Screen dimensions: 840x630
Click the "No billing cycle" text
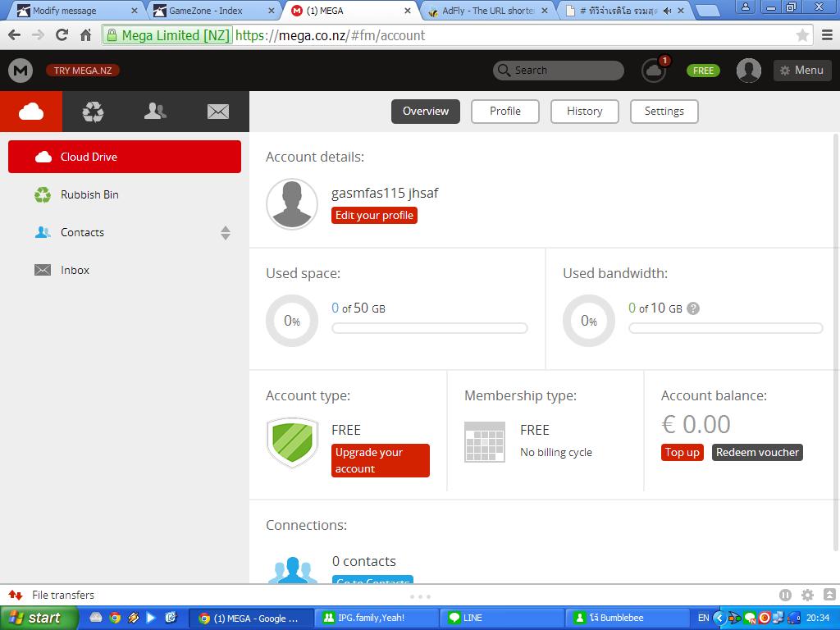pos(556,452)
